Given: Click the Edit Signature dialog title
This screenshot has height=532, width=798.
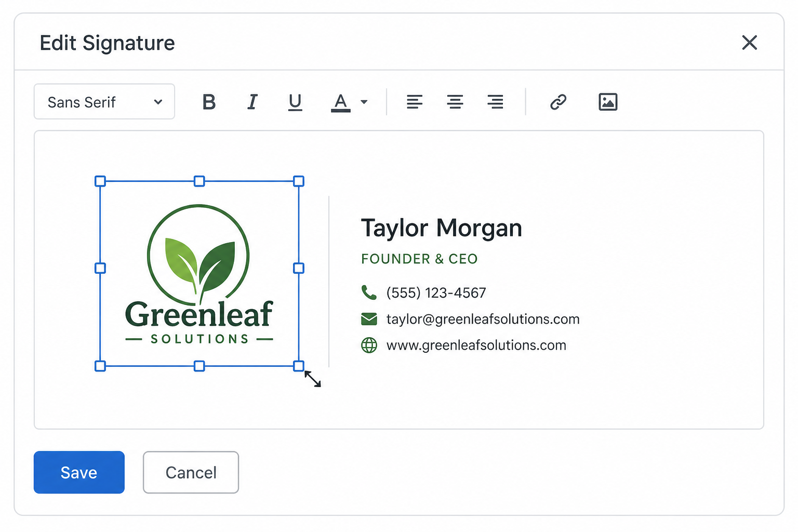Looking at the screenshot, I should coord(108,43).
